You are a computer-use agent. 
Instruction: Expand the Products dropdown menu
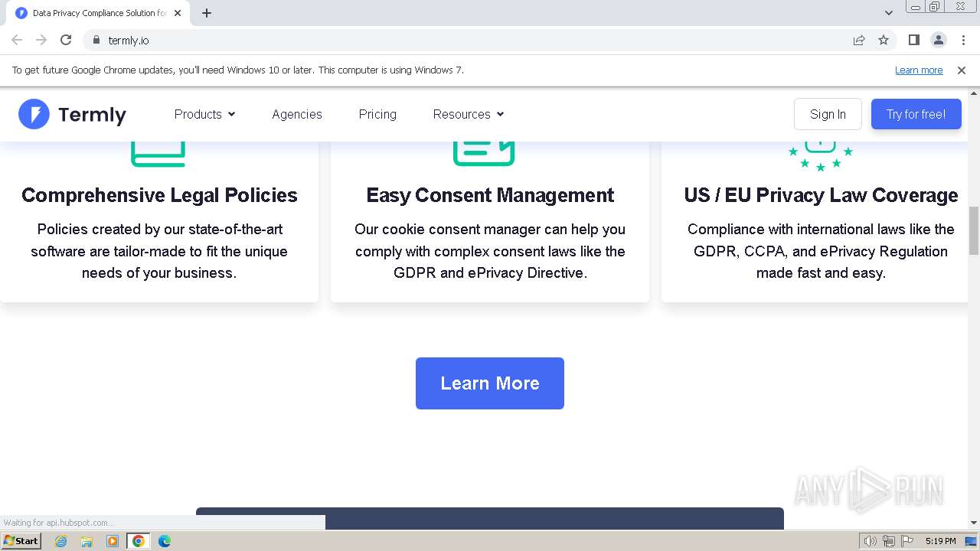coord(204,114)
